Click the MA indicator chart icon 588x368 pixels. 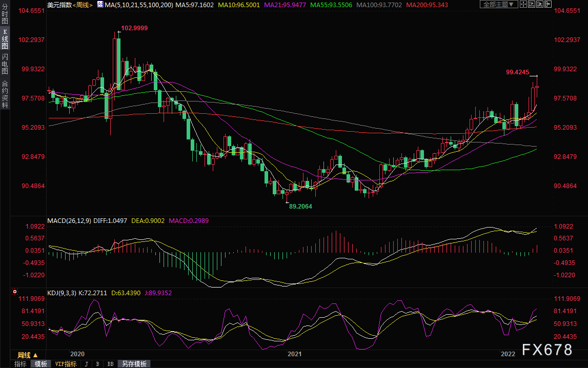point(100,5)
